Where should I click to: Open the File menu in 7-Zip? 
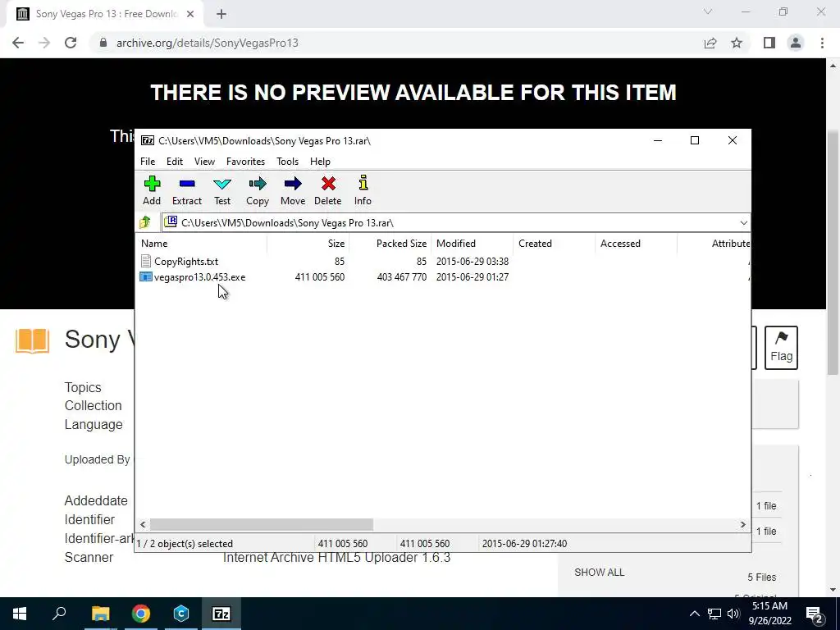click(148, 162)
